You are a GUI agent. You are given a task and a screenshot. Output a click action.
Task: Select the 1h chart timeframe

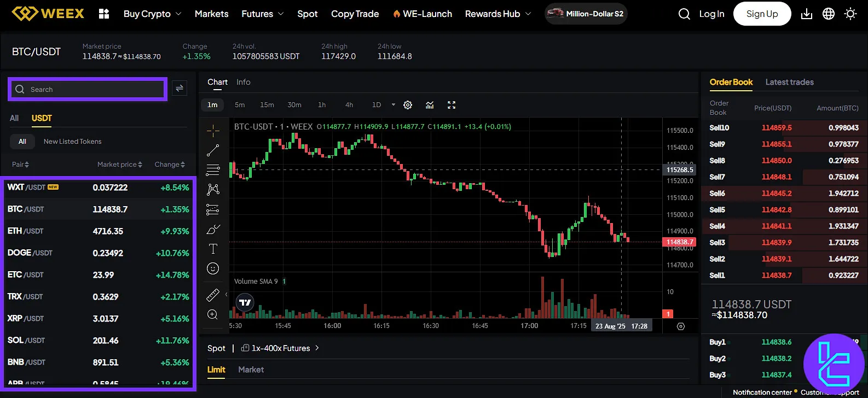click(x=322, y=105)
